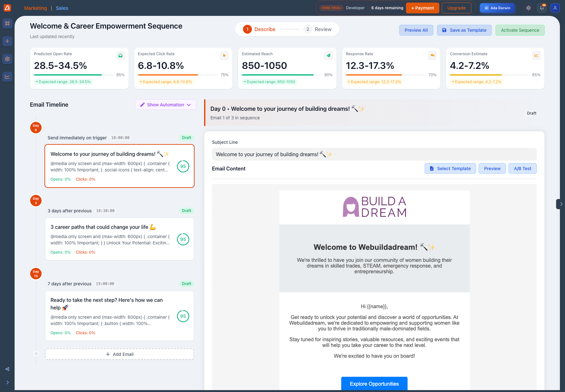Open the settings gear in sidebar

[7, 59]
